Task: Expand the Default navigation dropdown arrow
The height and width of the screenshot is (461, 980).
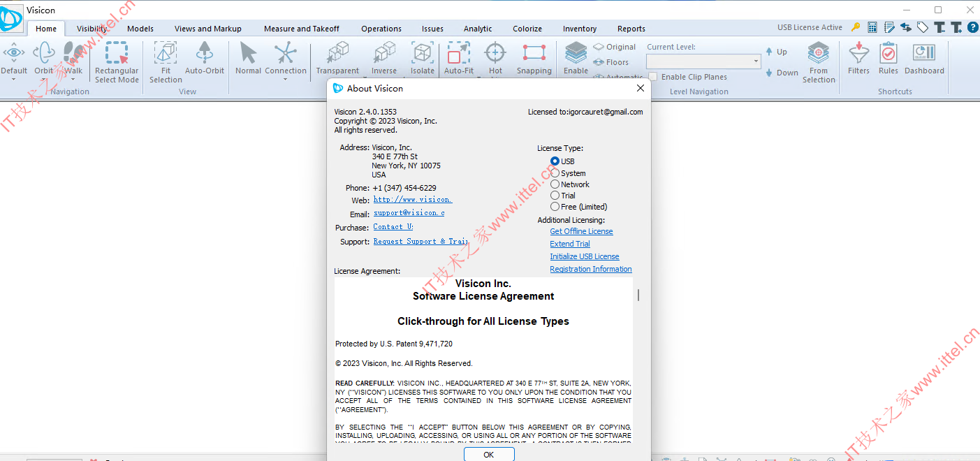Action: [x=13, y=79]
